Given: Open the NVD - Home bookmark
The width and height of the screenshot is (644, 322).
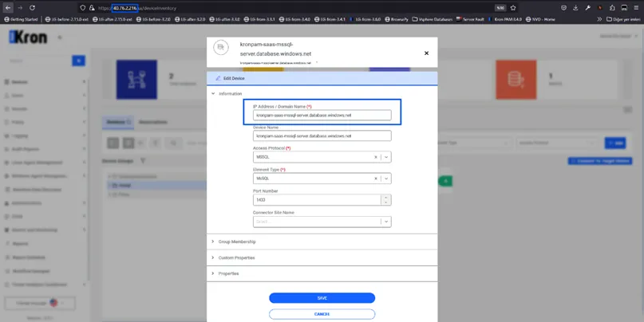Looking at the screenshot, I should 540,19.
